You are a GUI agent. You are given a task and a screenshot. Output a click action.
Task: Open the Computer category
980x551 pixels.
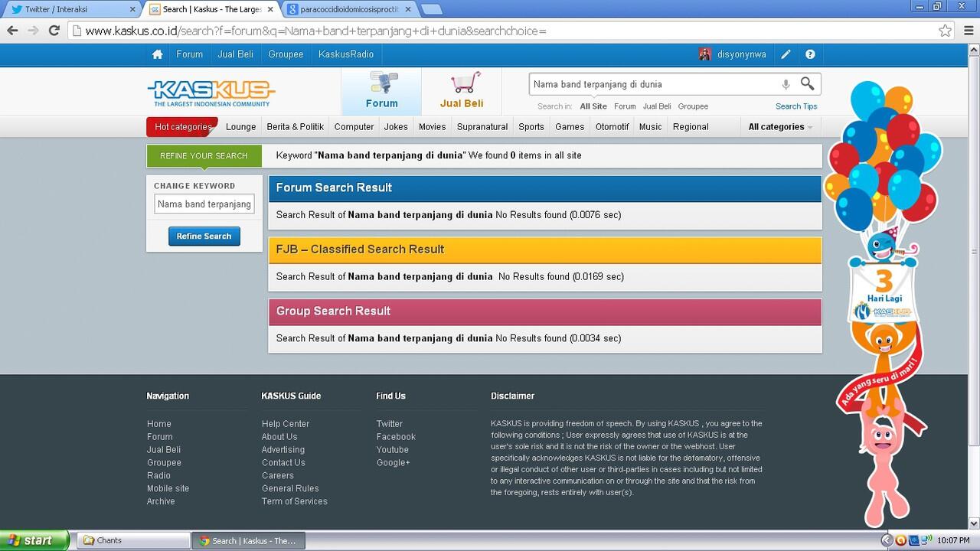pyautogui.click(x=354, y=127)
